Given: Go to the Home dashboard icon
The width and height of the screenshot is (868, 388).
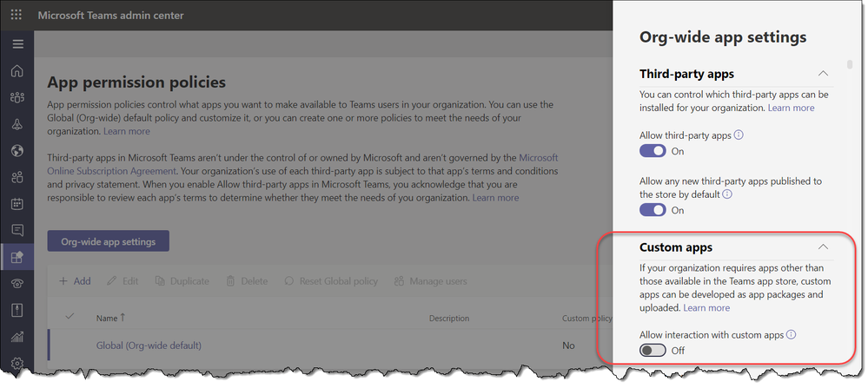Looking at the screenshot, I should click(x=17, y=71).
